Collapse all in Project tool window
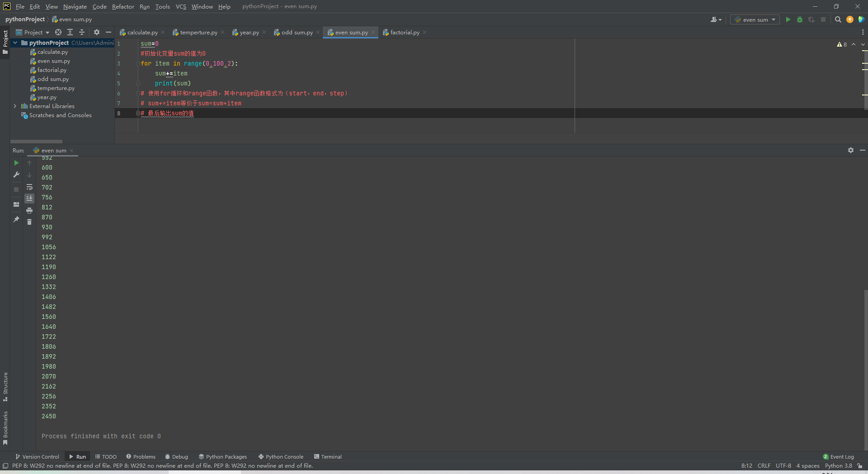Screen dimensions: 868x474 point(82,32)
